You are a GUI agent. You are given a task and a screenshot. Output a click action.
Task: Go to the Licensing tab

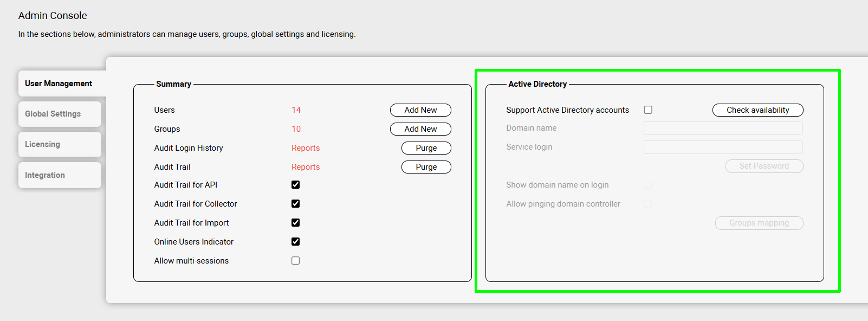point(43,144)
